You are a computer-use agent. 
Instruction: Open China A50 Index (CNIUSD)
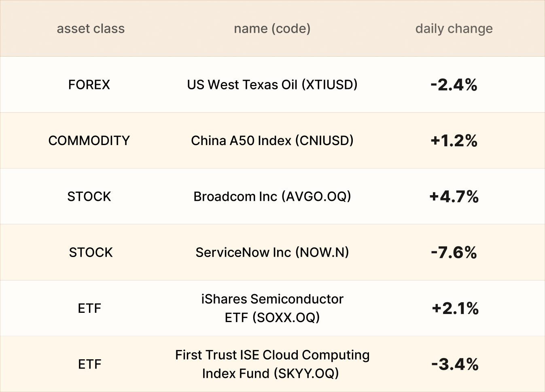(x=272, y=141)
